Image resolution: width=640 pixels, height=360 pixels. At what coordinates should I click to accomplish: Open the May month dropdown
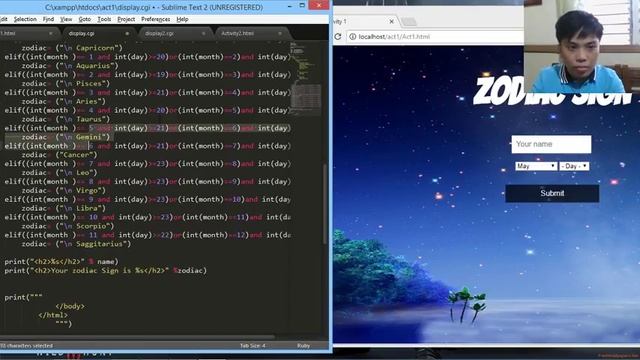[x=536, y=166]
